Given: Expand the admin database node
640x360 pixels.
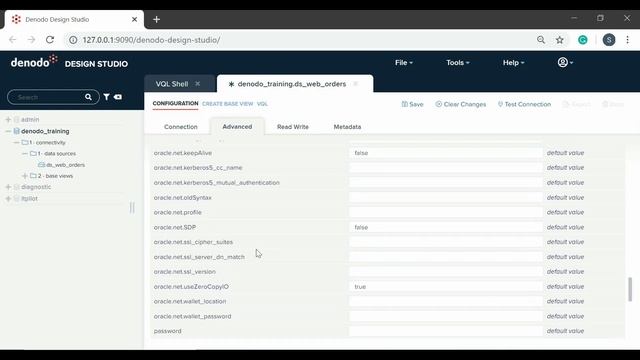Looking at the screenshot, I should click(x=8, y=120).
